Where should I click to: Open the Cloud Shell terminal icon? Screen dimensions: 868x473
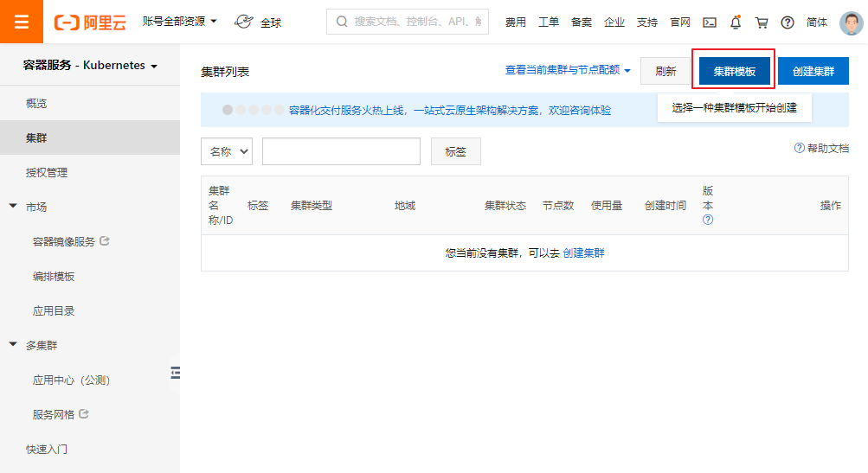[709, 22]
